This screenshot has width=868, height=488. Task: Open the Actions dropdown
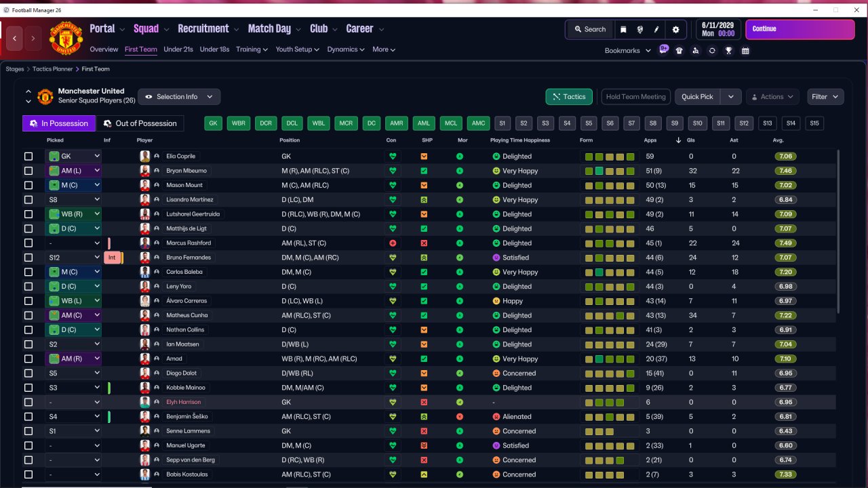(772, 97)
